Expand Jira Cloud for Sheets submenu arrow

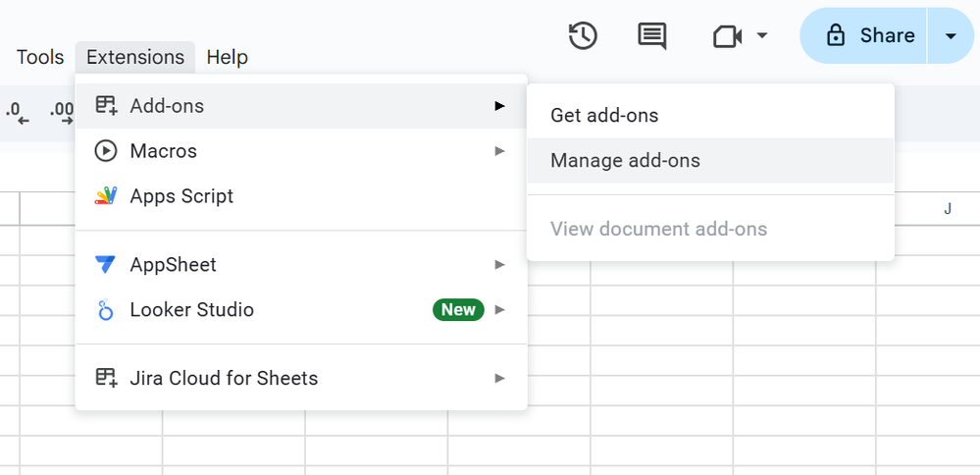pyautogui.click(x=499, y=378)
